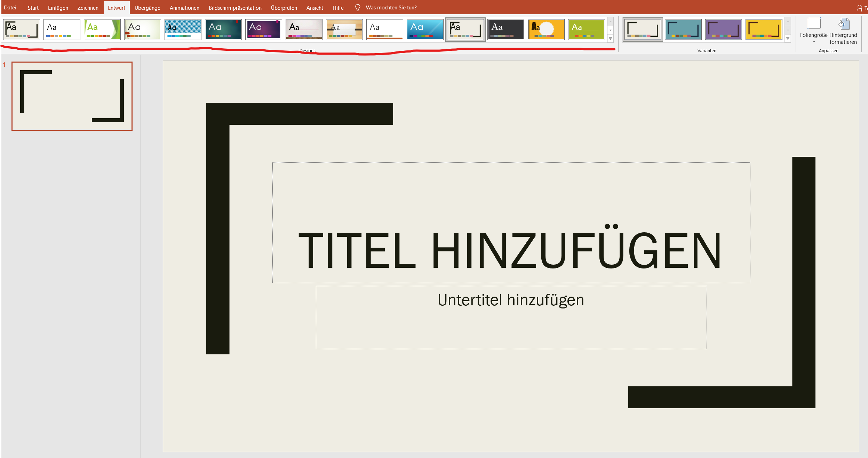
Task: Switch to the Übergänge ribbon tab
Action: click(148, 7)
